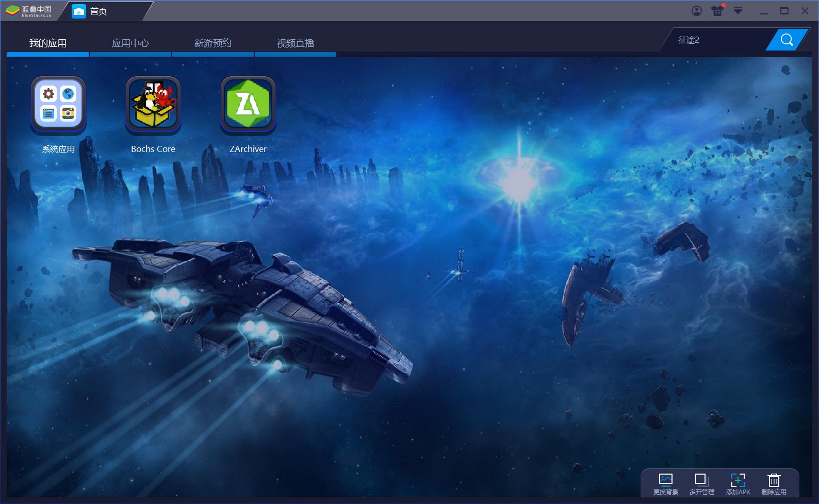Switch to the 应用中心 tab

click(x=130, y=43)
